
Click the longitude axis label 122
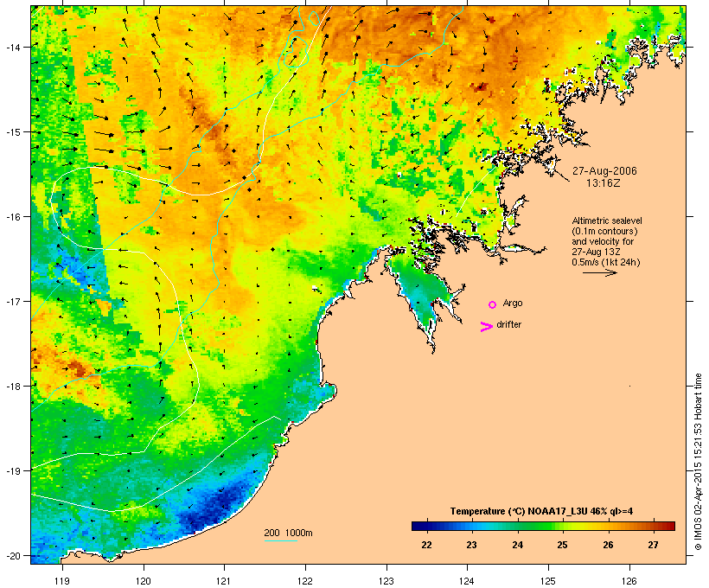click(305, 581)
